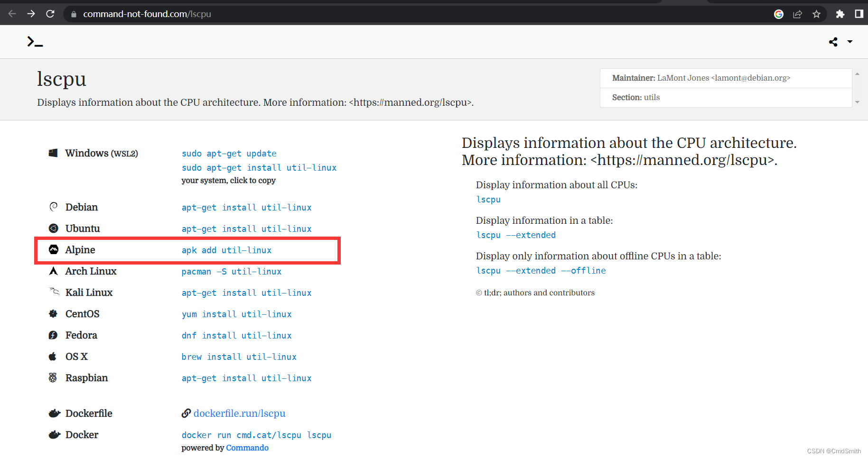This screenshot has height=458, width=868.
Task: Copy the Debian apt-get install command
Action: (246, 208)
